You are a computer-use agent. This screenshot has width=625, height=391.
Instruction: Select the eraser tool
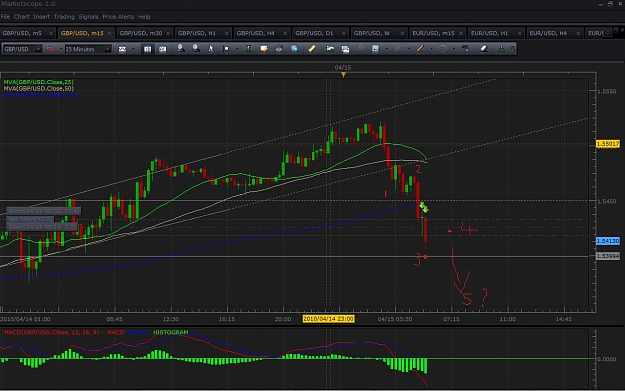(x=483, y=49)
